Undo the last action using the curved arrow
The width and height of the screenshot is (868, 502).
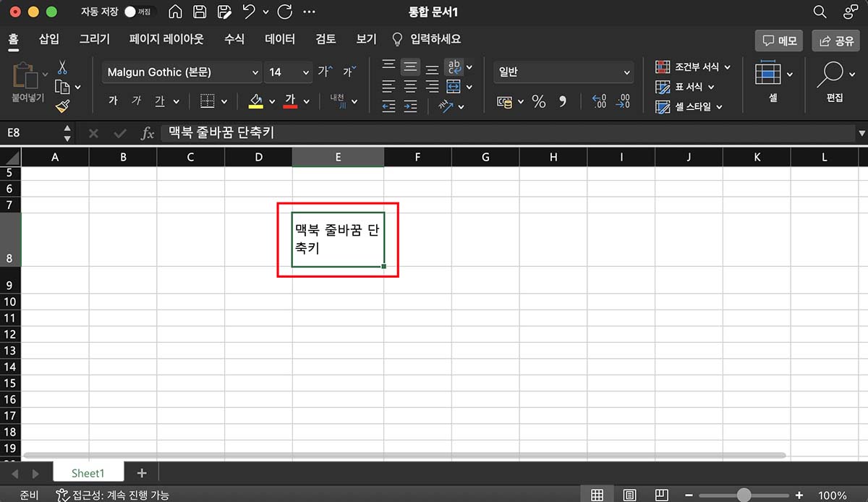(249, 12)
